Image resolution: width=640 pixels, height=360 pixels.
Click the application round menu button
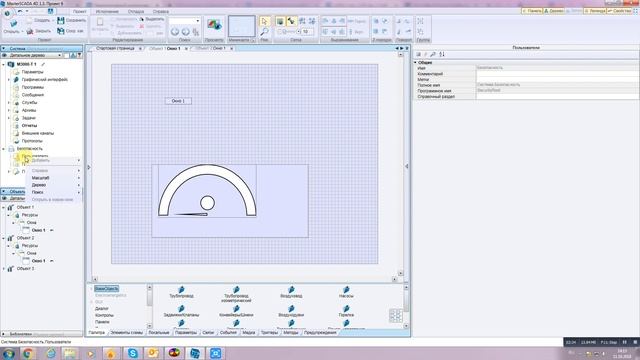(x=7, y=13)
